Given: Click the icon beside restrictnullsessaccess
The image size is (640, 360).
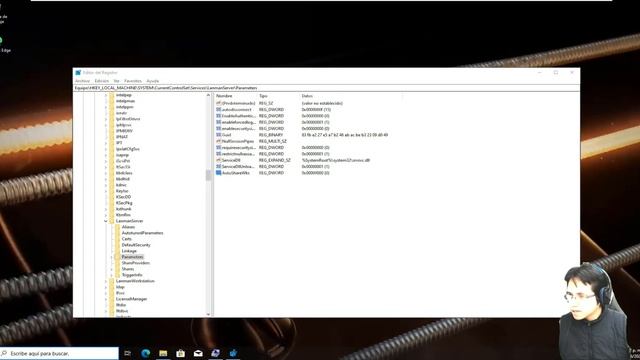Looking at the screenshot, I should [218, 154].
